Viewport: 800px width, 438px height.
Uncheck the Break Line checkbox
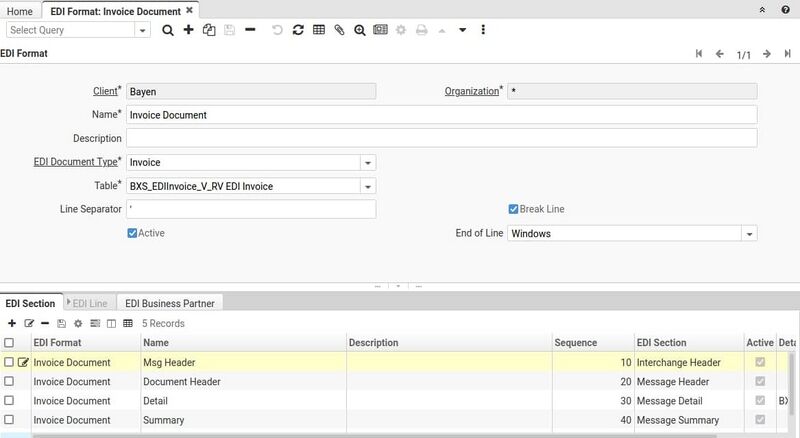(513, 209)
